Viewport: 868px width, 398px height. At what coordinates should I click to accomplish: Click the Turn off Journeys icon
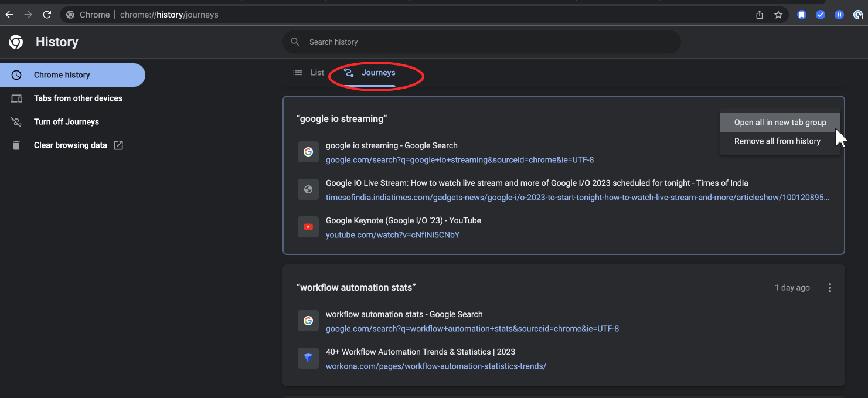(16, 122)
